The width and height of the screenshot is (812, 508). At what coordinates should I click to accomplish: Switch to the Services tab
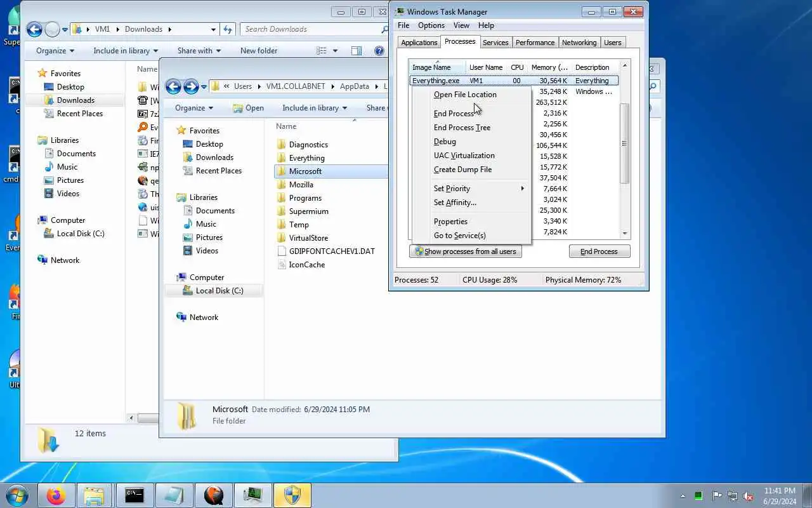point(495,43)
